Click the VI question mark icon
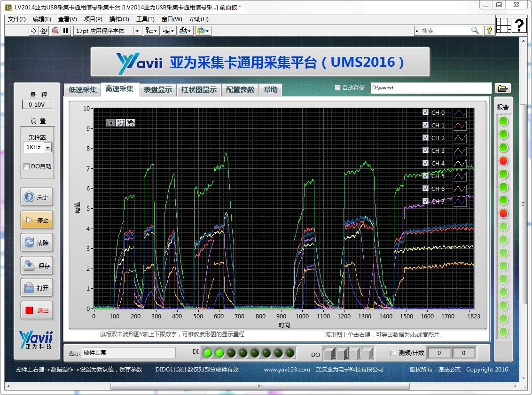The image size is (532, 395). click(519, 25)
